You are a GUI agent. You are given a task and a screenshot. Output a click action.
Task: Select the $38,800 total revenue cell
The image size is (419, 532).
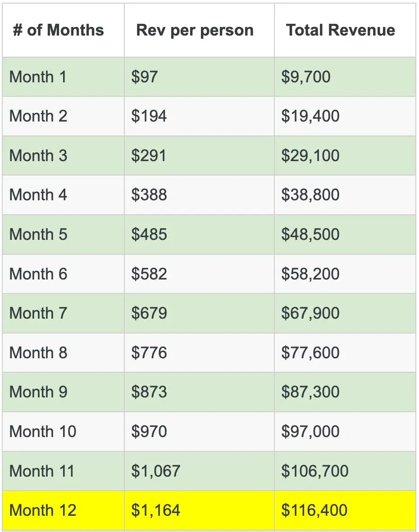[x=345, y=195]
